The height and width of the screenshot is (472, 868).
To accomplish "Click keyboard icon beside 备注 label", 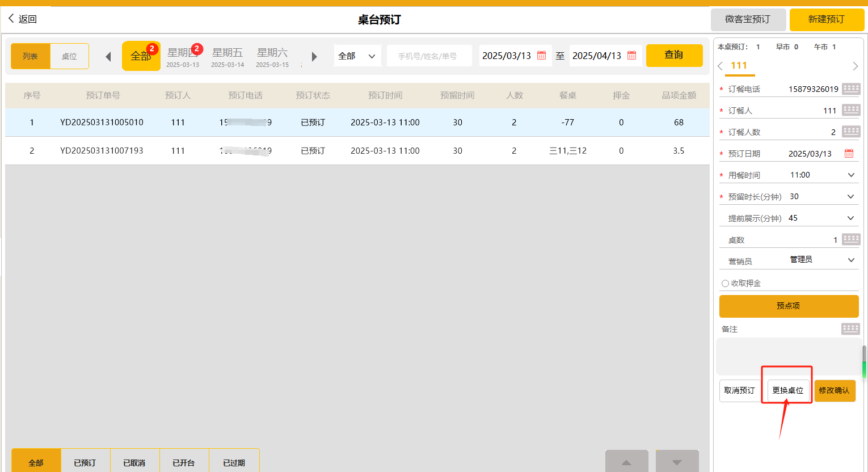I will click(x=850, y=328).
